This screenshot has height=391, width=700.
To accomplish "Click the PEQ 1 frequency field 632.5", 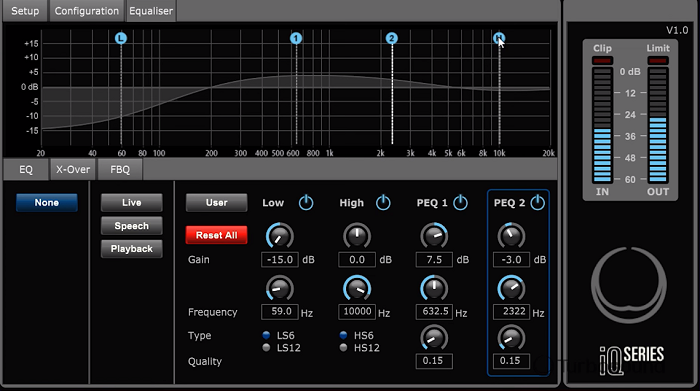I will click(x=434, y=312).
